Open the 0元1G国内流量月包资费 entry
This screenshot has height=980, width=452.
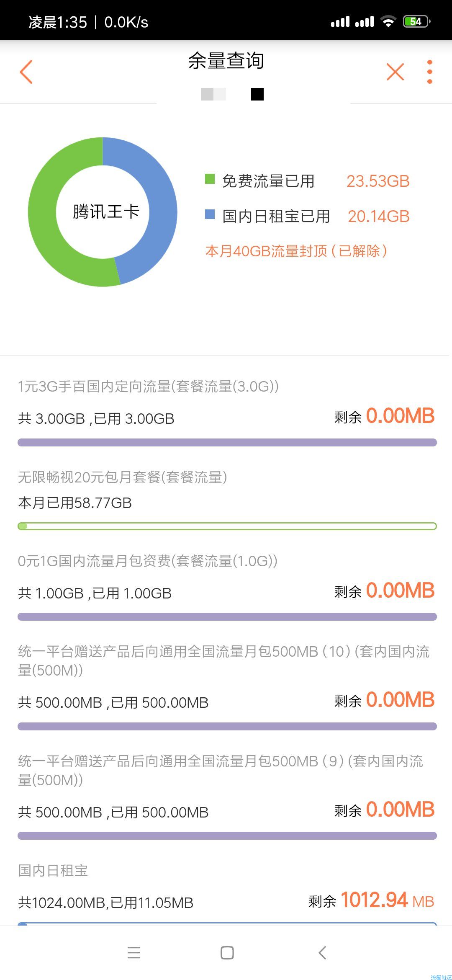227,587
